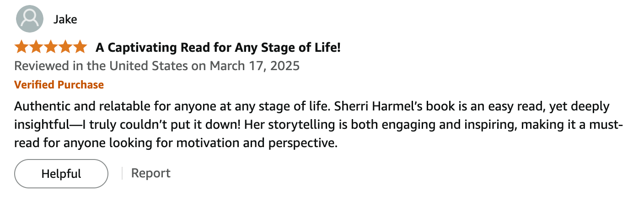This screenshot has height=198, width=644.
Task: Click Jake's gray profile avatar icon
Action: 30,18
